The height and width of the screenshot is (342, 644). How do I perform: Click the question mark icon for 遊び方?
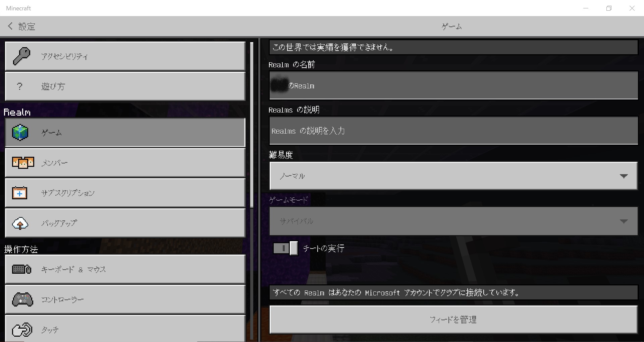[20, 86]
